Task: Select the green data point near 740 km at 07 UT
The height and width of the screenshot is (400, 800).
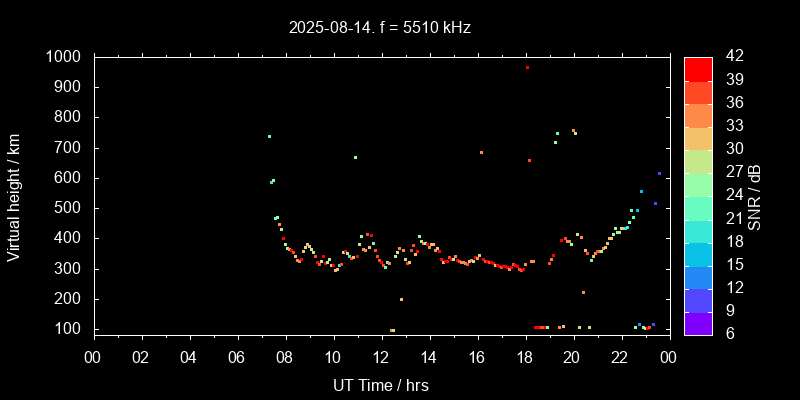Action: pos(269,137)
